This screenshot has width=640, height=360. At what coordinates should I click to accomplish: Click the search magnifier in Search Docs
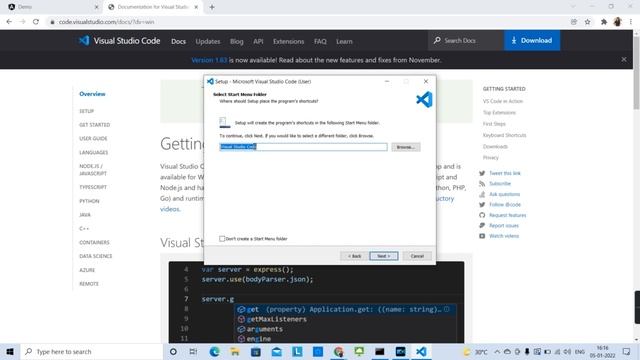(x=437, y=40)
